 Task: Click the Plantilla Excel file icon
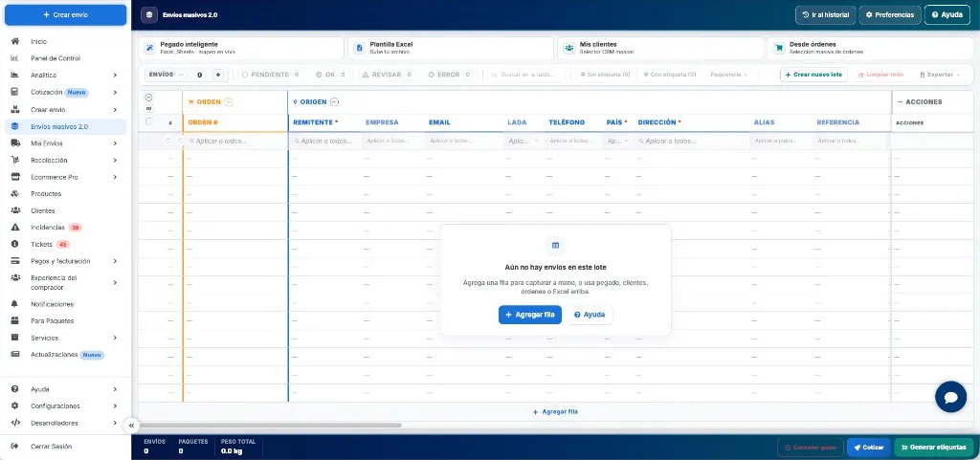(x=360, y=48)
